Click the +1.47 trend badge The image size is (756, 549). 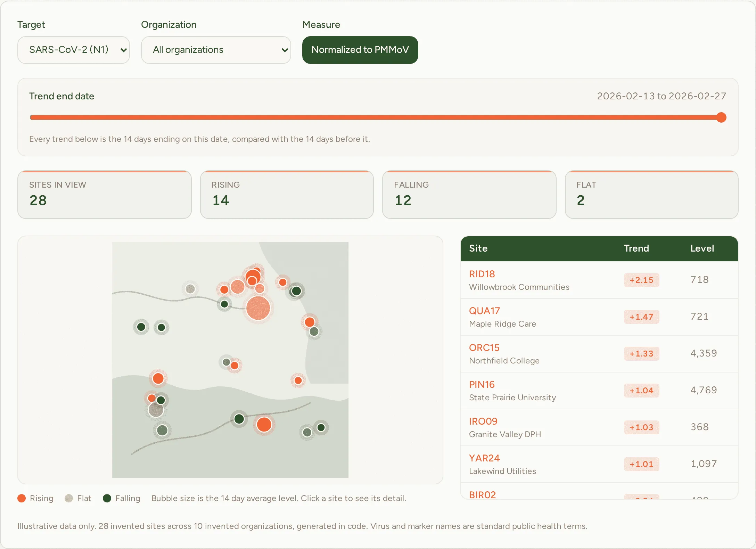(641, 317)
